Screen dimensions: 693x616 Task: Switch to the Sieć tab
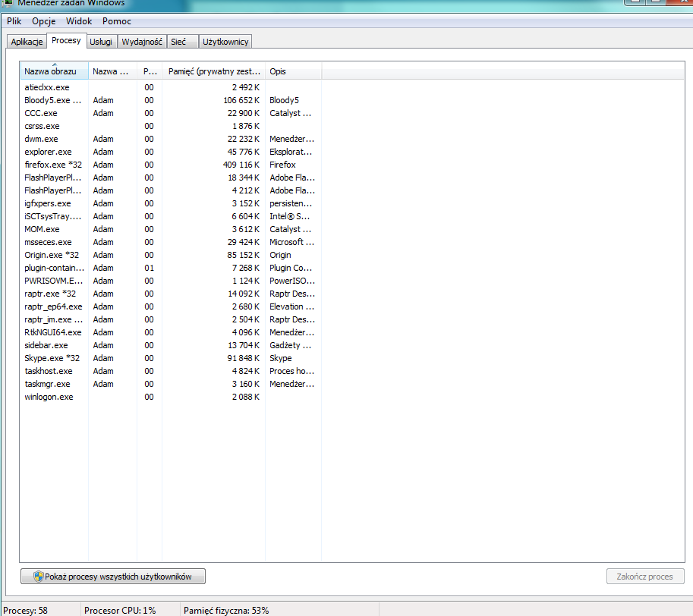tap(182, 42)
